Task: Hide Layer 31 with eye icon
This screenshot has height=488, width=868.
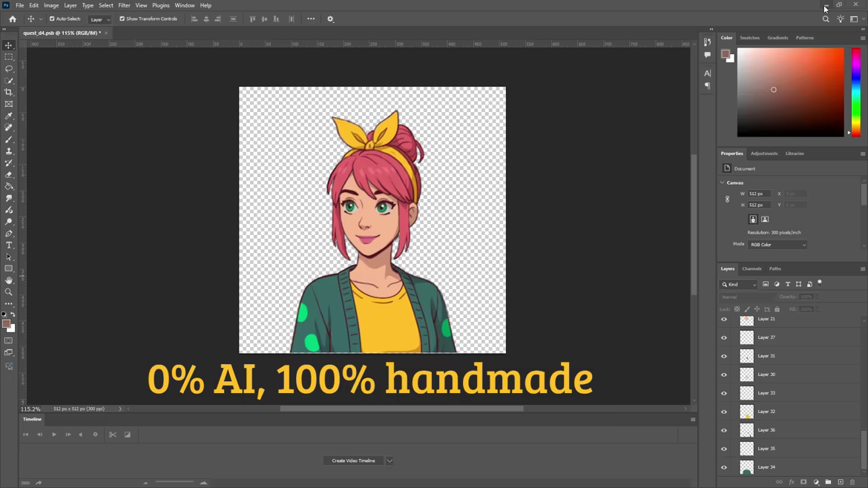Action: click(x=724, y=356)
